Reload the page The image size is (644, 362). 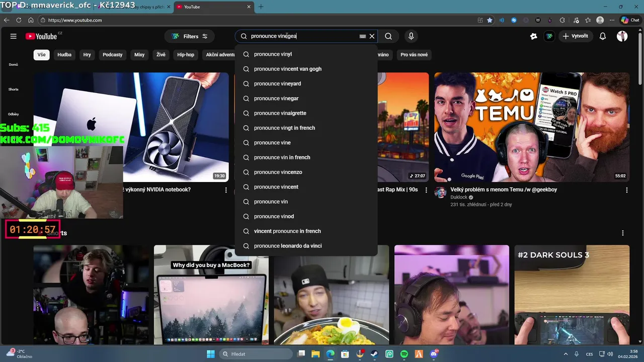(19, 20)
